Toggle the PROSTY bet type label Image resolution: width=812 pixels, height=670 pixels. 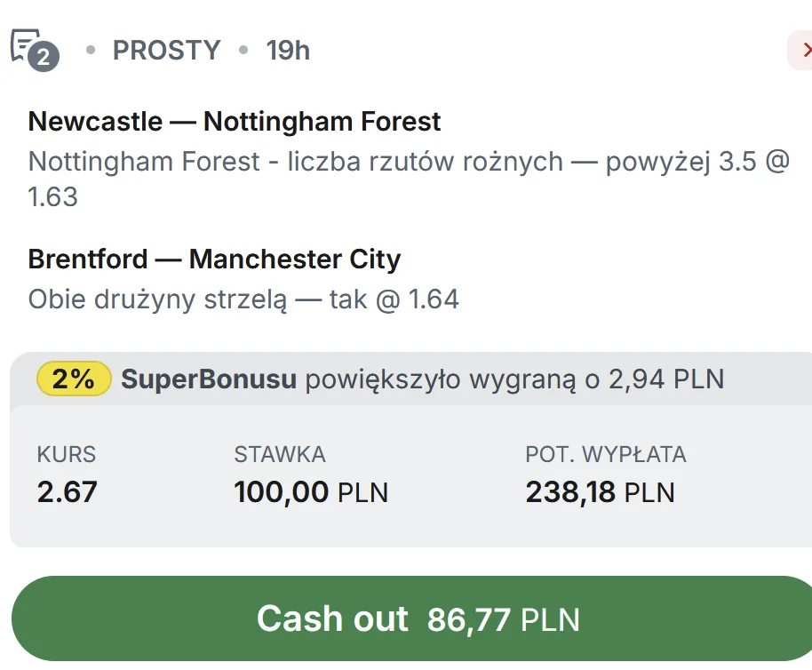166,50
